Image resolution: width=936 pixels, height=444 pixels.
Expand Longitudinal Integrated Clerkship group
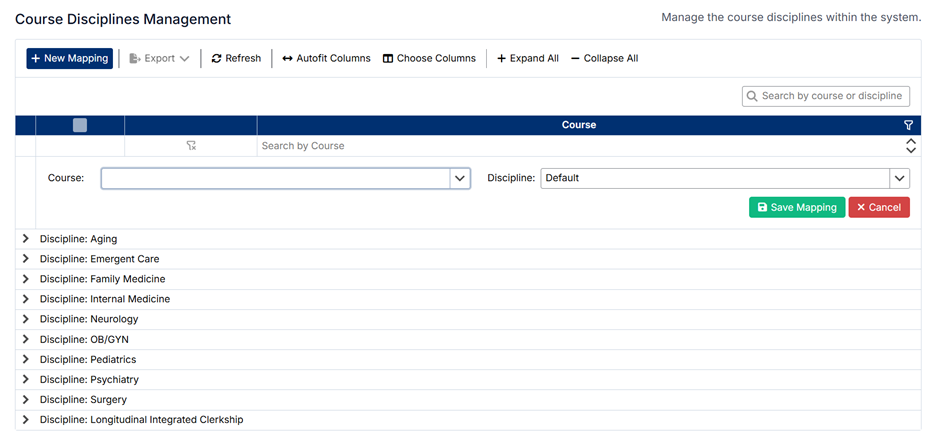pyautogui.click(x=26, y=419)
